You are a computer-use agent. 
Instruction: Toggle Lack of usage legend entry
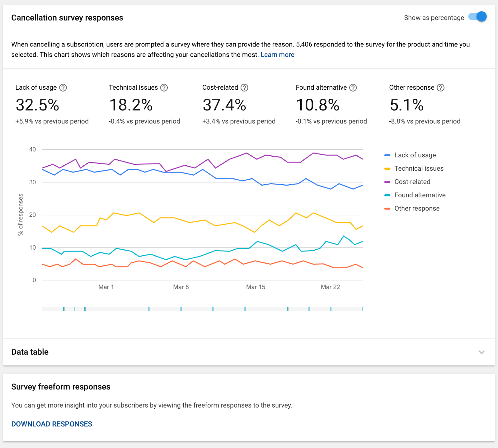(410, 155)
